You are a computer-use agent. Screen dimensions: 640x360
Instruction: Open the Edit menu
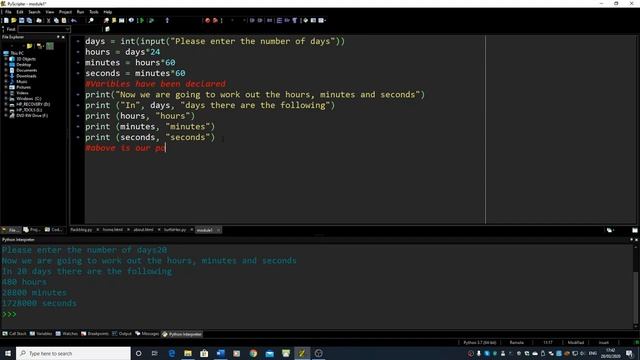tap(20, 12)
